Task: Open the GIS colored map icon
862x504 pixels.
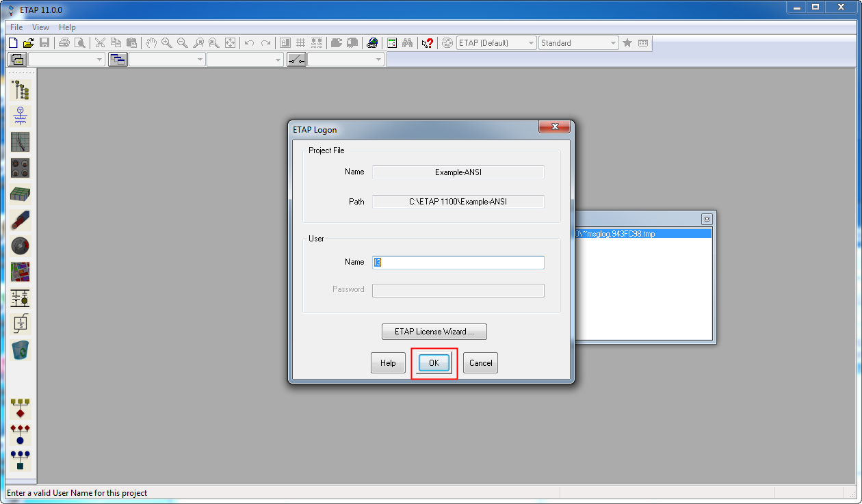Action: 20,271
